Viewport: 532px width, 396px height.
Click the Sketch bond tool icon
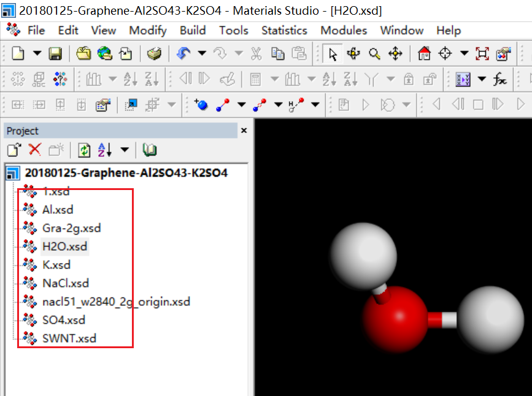pyautogui.click(x=223, y=104)
